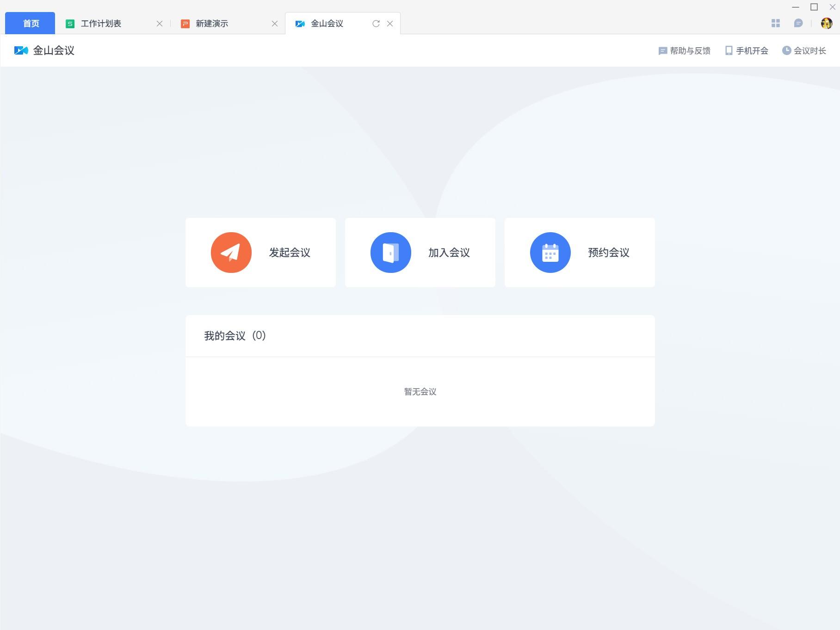Screen dimensions: 840x630
Task: Open the app grid launcher icon
Action: pos(776,22)
